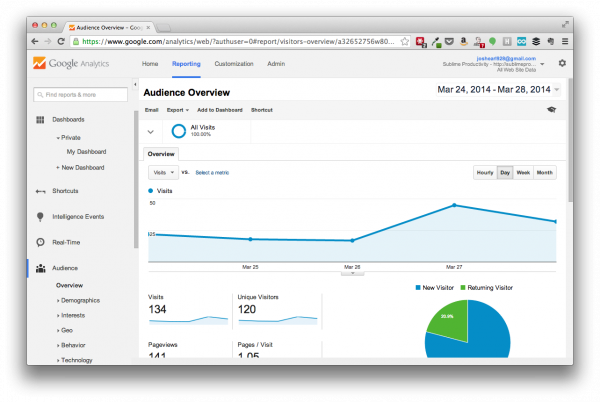Open the Export dropdown
The height and width of the screenshot is (402, 600).
(178, 110)
